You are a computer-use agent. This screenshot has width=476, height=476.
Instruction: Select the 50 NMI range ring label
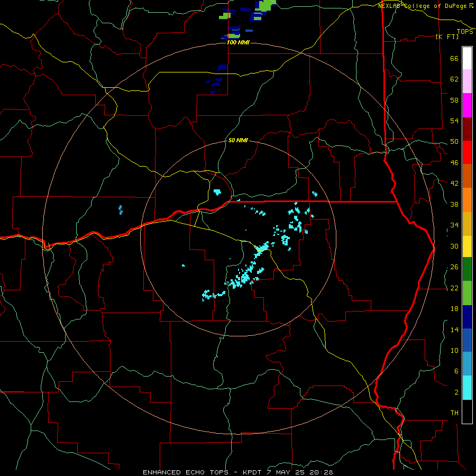tap(238, 140)
